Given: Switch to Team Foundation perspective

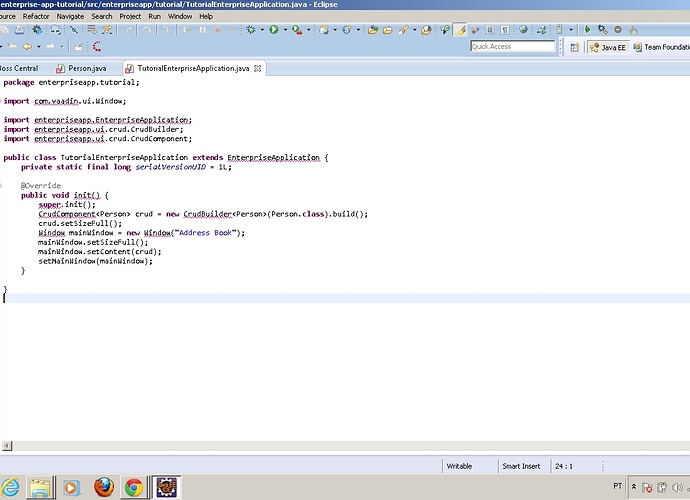Looking at the screenshot, I should 663,47.
